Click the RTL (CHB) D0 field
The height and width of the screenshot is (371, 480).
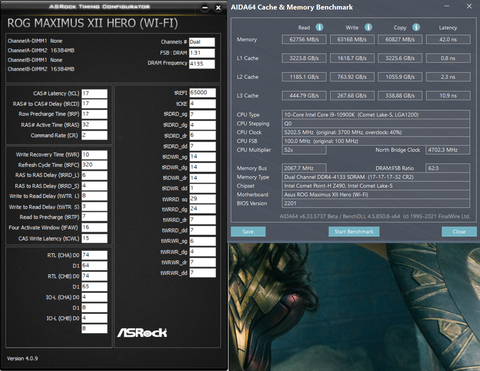click(94, 276)
